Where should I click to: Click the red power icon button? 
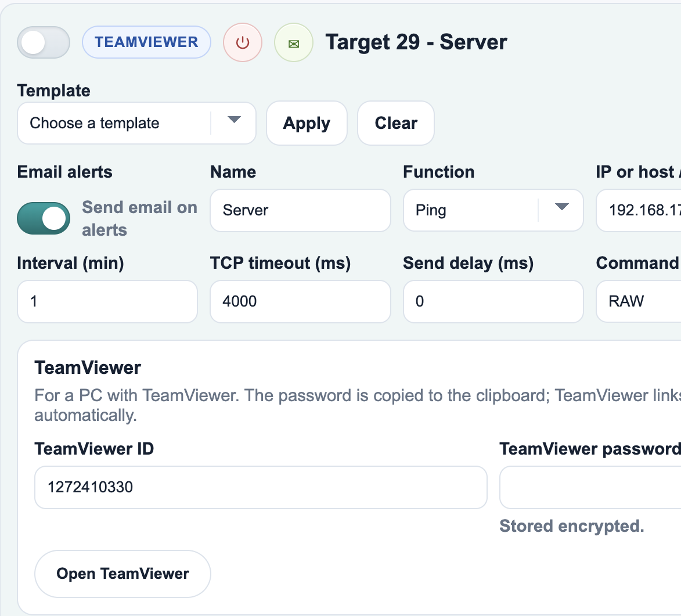242,42
